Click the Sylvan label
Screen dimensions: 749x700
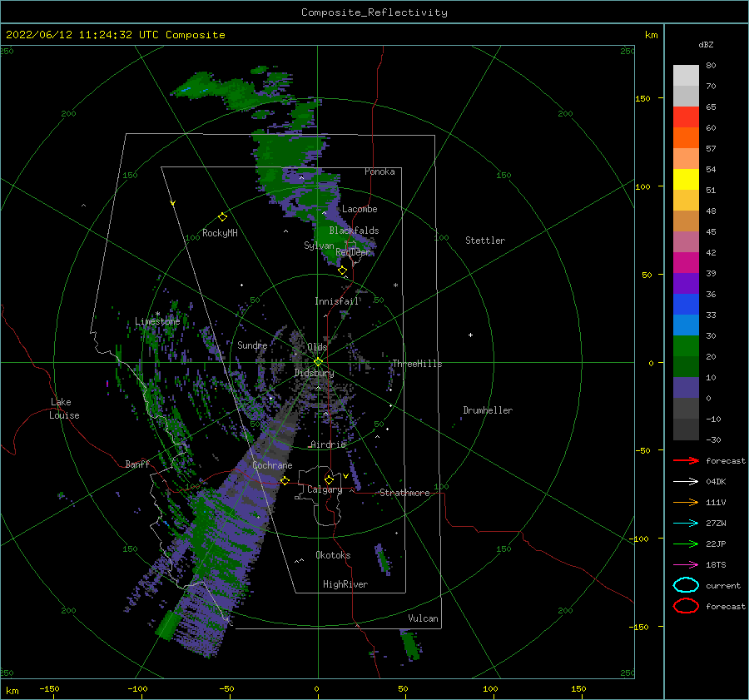(319, 246)
